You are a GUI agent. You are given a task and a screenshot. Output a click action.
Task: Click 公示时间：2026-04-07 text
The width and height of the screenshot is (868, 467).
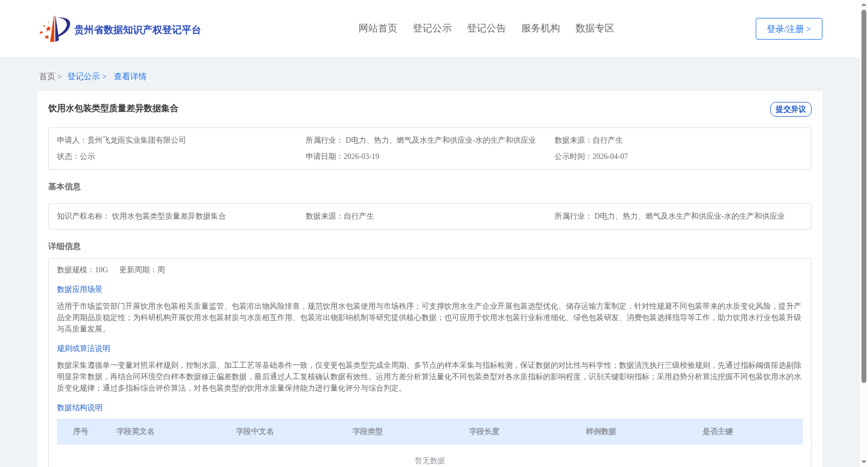tap(591, 156)
